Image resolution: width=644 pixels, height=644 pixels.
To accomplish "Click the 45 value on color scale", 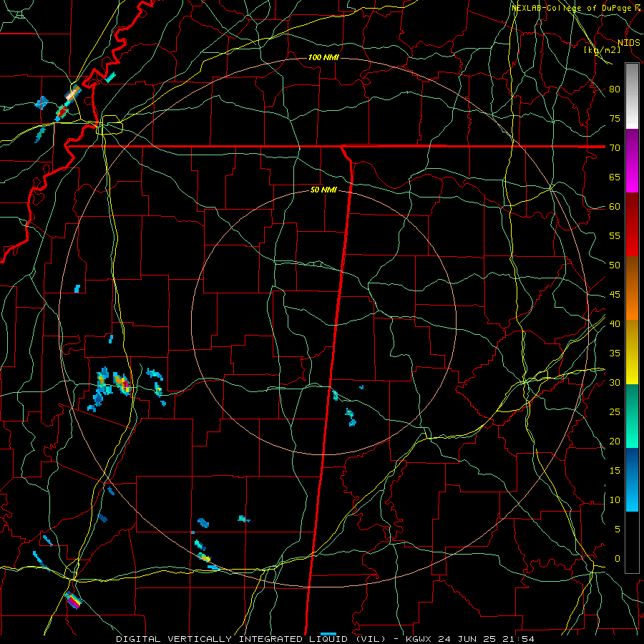I will 615,295.
